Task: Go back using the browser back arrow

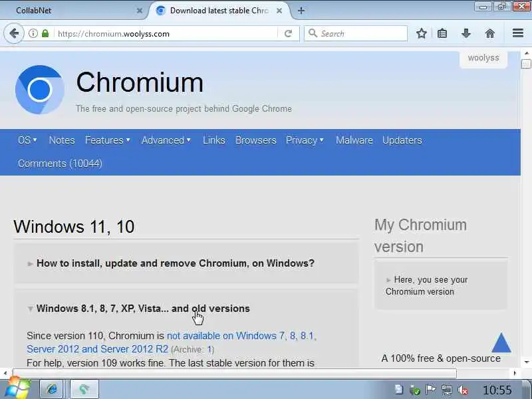Action: pos(14,34)
